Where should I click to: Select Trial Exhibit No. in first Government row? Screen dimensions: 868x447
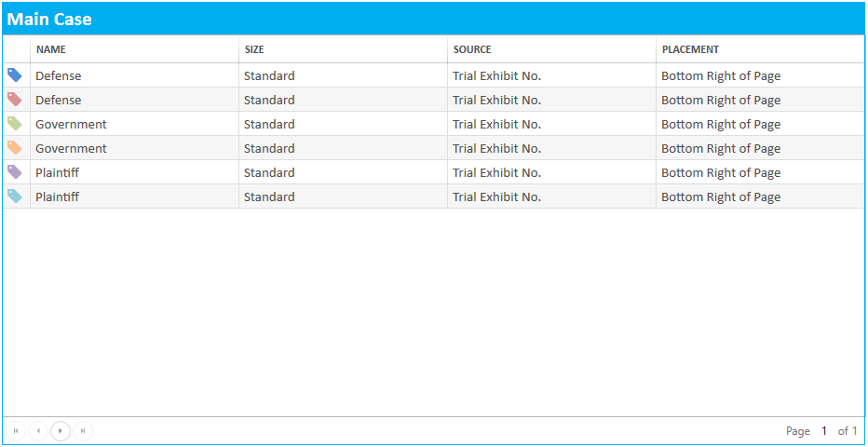pos(496,124)
